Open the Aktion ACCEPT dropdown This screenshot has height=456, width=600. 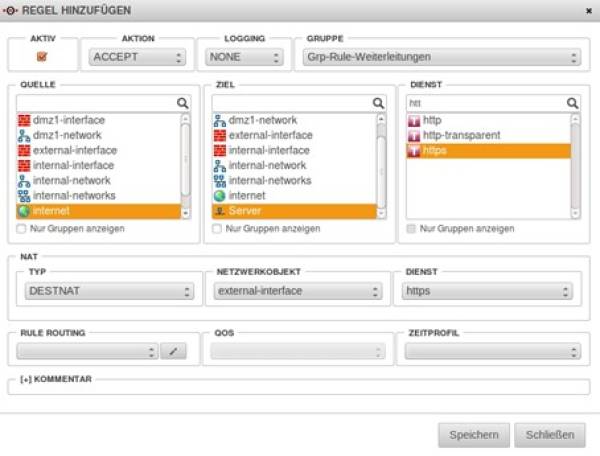coord(136,57)
